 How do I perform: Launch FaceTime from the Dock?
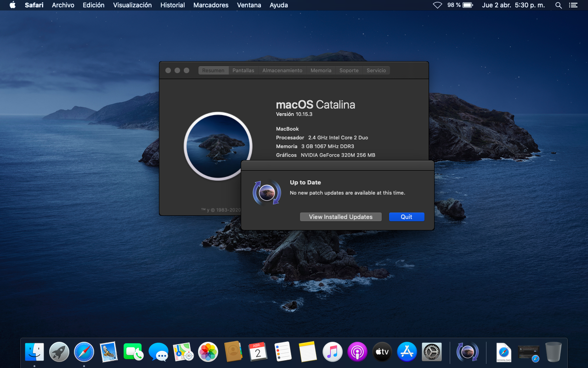134,352
